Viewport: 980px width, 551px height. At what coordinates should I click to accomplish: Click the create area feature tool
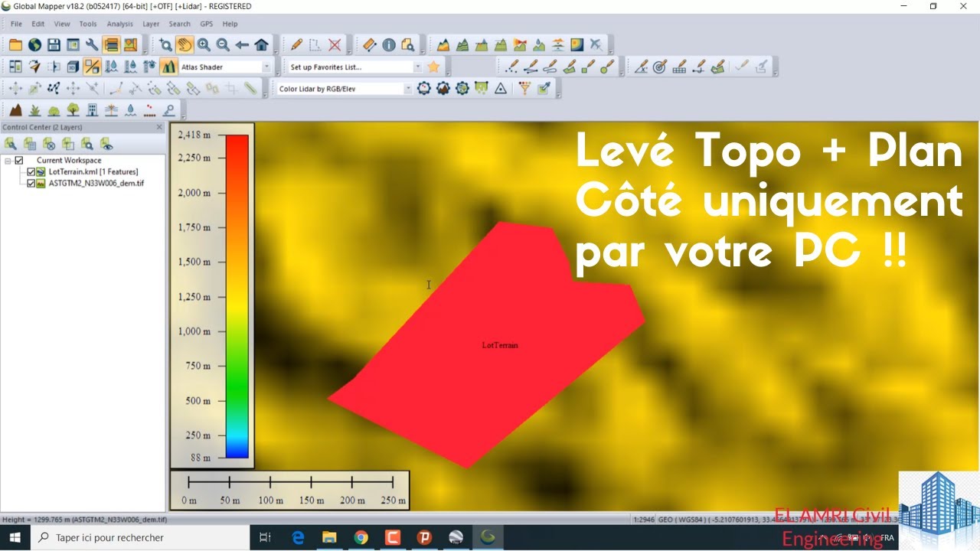[569, 67]
